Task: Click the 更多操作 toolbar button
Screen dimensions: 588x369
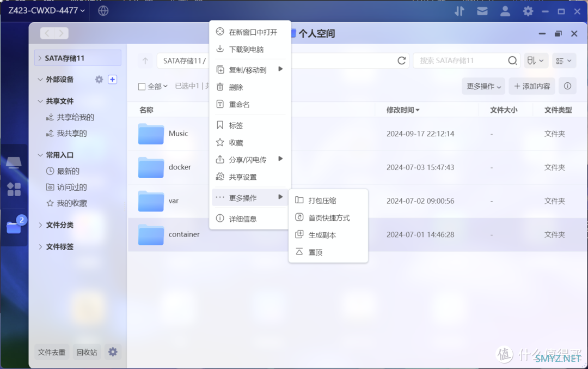Action: (483, 86)
